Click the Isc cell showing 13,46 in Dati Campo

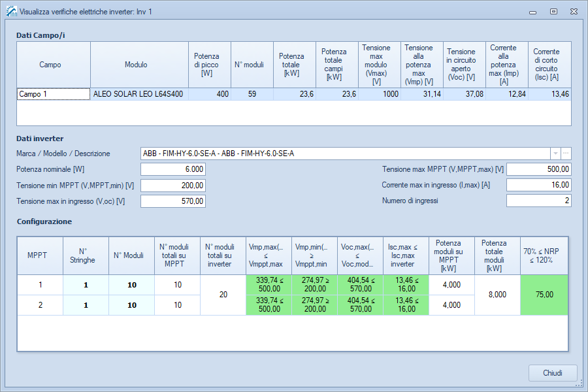pos(549,94)
